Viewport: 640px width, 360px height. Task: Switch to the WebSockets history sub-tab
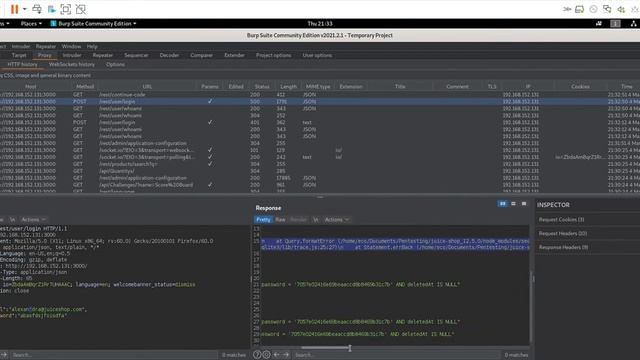coord(72,64)
